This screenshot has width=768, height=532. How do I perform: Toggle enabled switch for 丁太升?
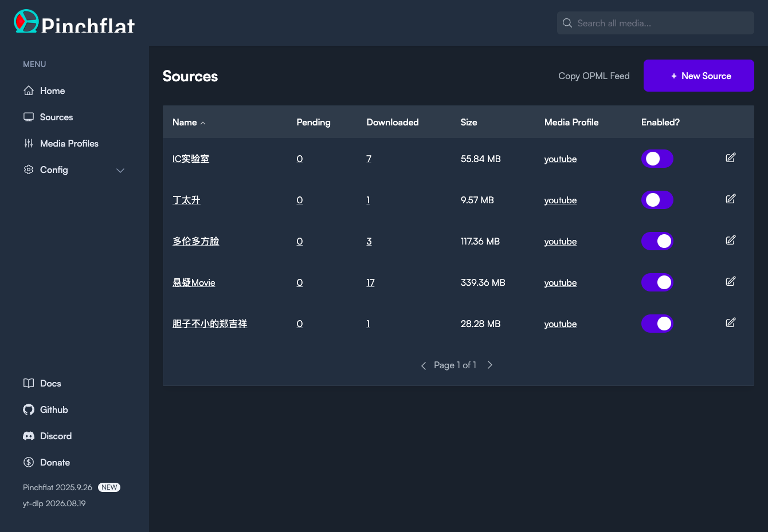tap(657, 200)
